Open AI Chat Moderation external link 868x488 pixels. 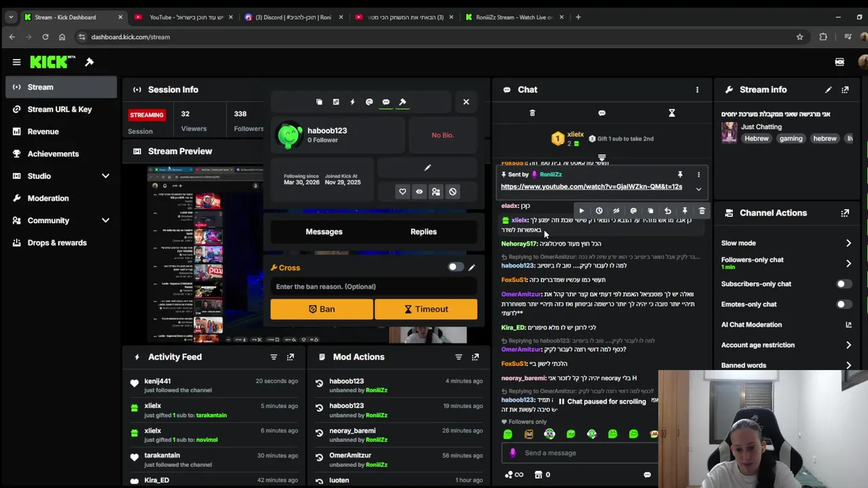pyautogui.click(x=848, y=325)
